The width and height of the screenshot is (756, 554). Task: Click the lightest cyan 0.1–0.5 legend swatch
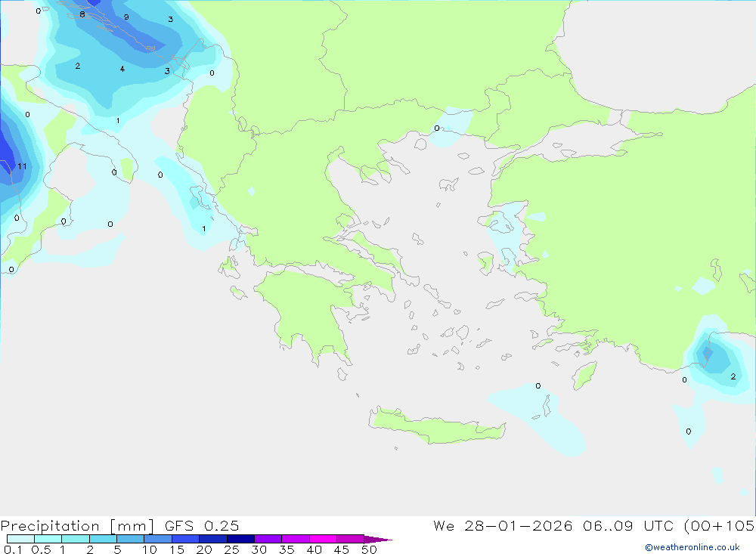(x=20, y=539)
